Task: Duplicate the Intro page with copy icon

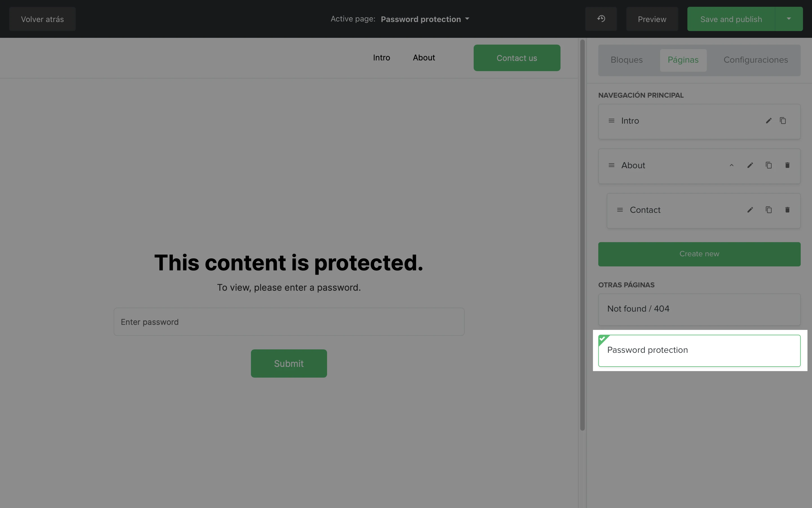Action: [x=783, y=121]
